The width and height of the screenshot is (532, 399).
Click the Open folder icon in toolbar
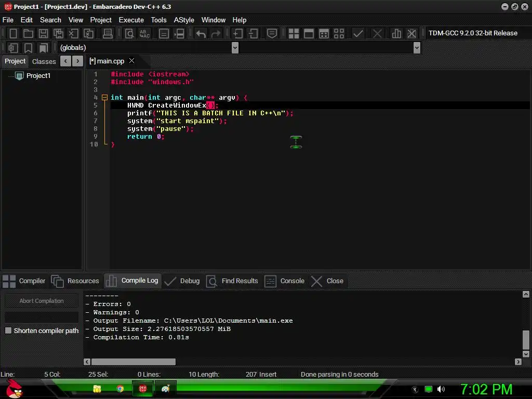click(28, 33)
